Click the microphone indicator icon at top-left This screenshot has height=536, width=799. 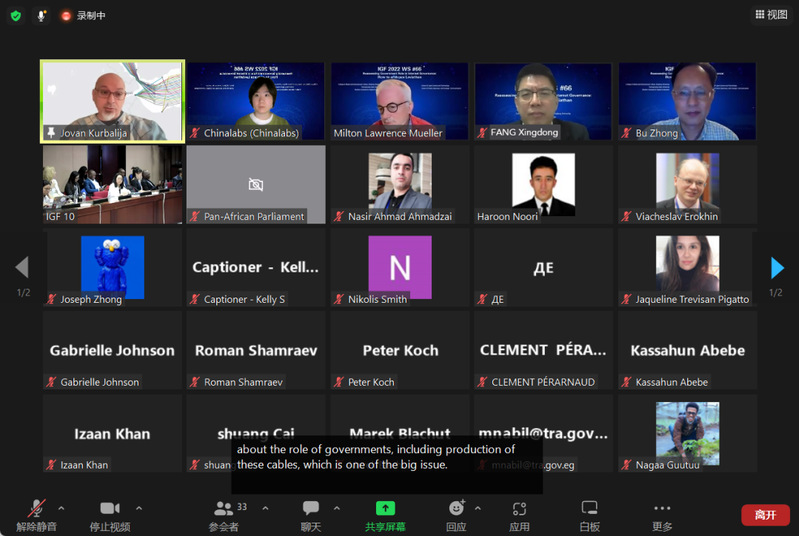[42, 16]
